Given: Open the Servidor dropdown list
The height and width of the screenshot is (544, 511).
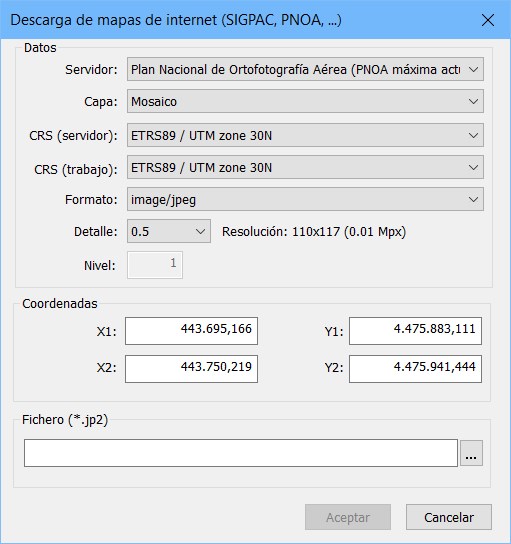Looking at the screenshot, I should (305, 69).
